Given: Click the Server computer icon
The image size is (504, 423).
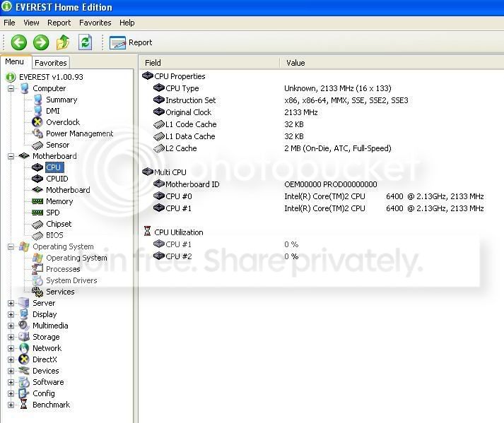Looking at the screenshot, I should [x=24, y=303].
